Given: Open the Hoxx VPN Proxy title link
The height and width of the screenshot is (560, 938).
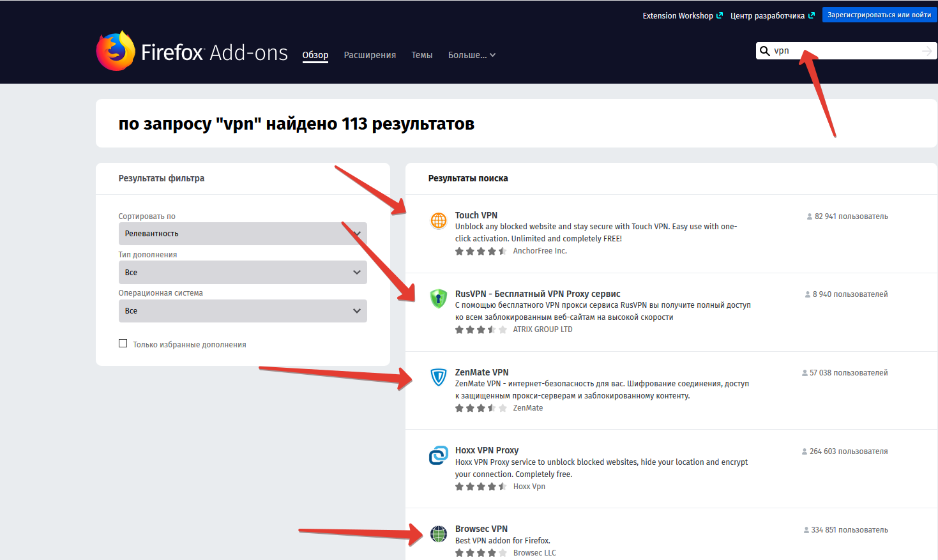Looking at the screenshot, I should 487,450.
